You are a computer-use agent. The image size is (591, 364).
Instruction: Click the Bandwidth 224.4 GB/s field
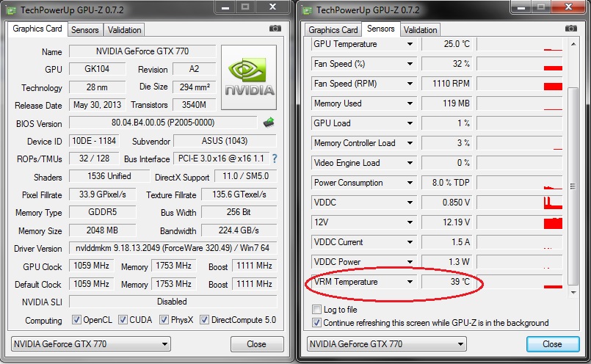[239, 230]
